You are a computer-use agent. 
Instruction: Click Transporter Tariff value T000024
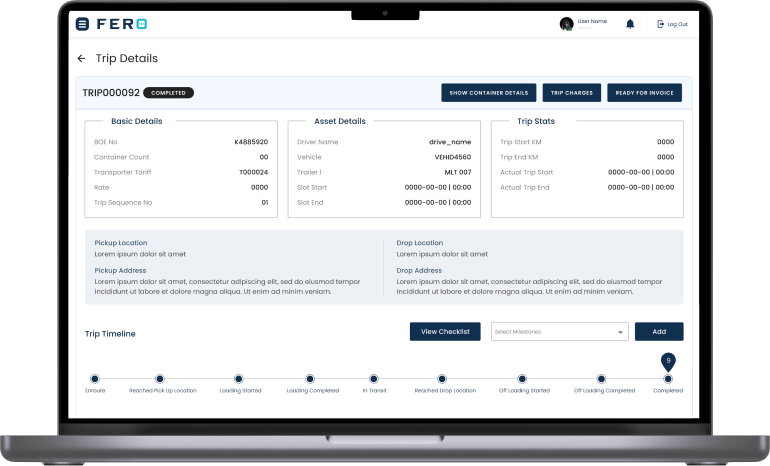coord(253,172)
